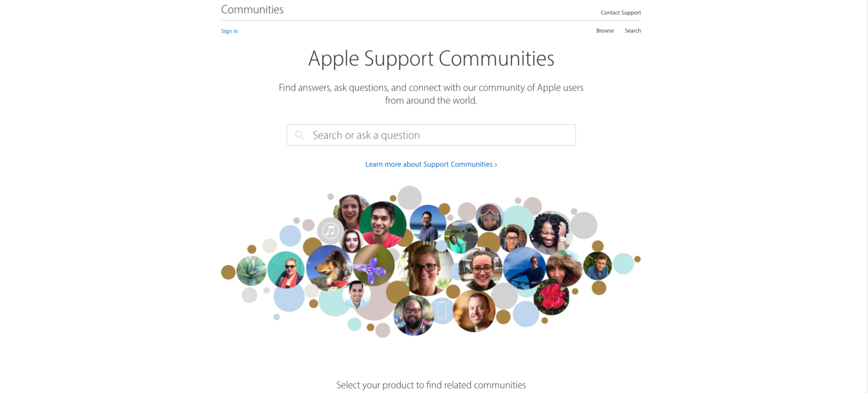Viewport: 868px width, 393px height.
Task: Open the Contact Support link
Action: [621, 13]
